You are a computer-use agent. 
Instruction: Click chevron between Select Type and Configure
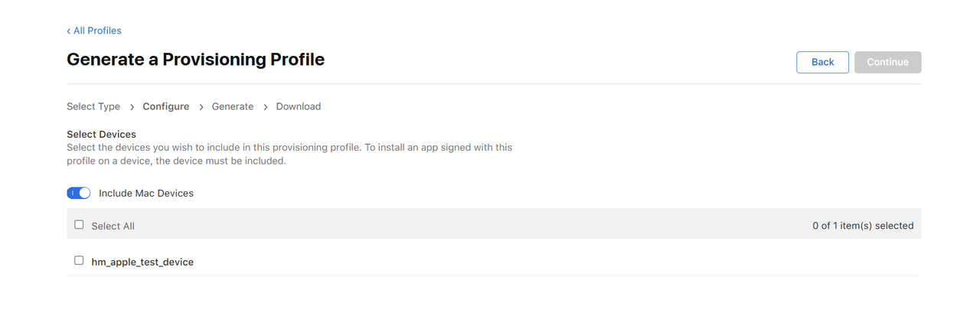[132, 107]
